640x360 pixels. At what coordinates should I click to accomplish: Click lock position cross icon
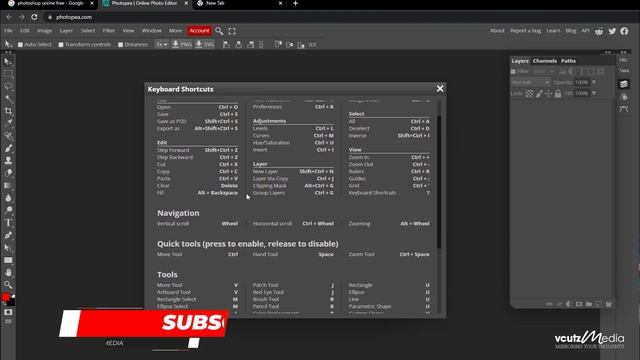[x=548, y=93]
